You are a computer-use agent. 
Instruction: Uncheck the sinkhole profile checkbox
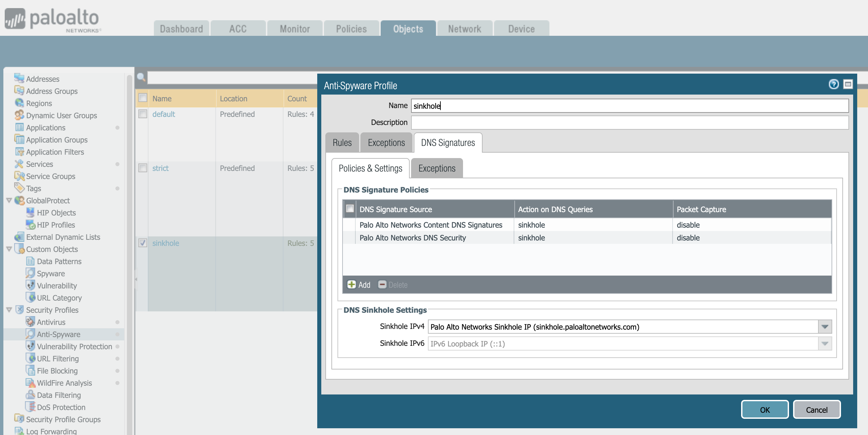143,242
